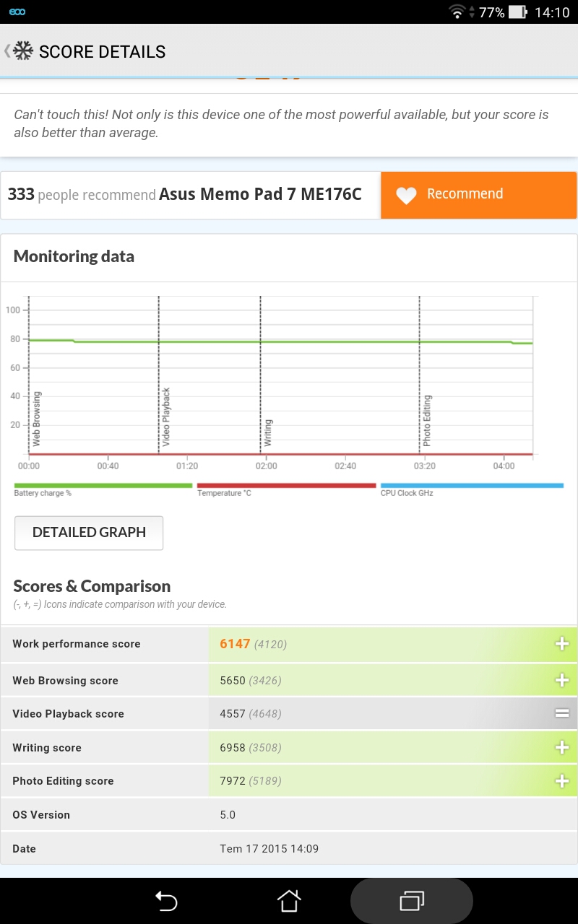Expand Video Playback score equals icon

pyautogui.click(x=561, y=714)
